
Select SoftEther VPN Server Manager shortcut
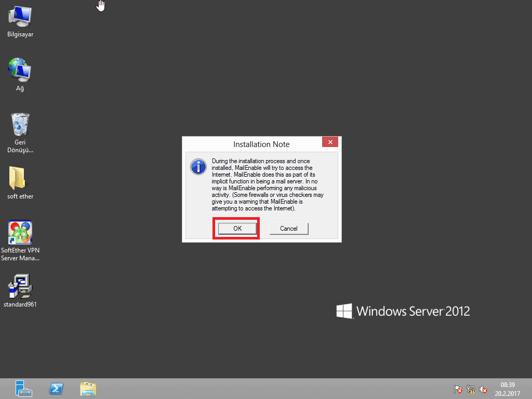point(20,241)
